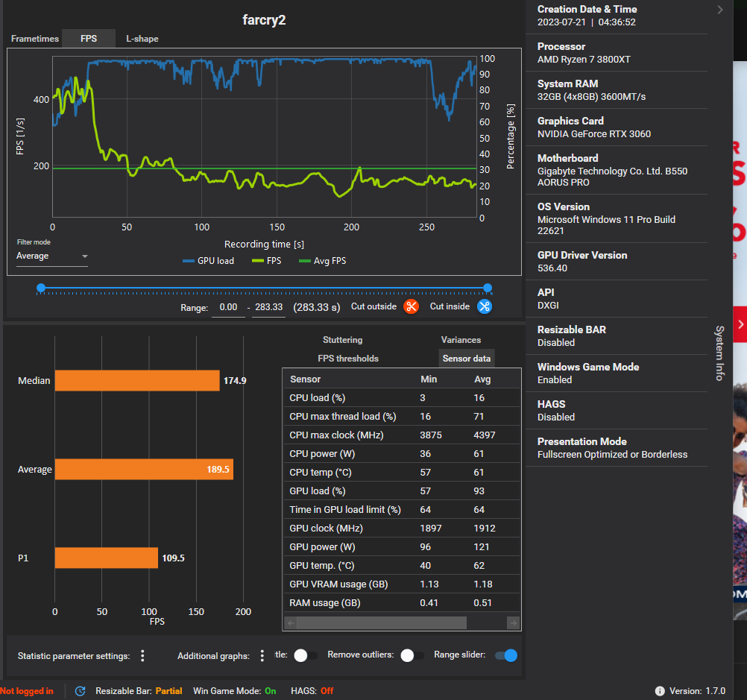Image resolution: width=747 pixels, height=700 pixels.
Task: Click Processor AMD Ryzen 7 3800XT entry
Action: [x=617, y=53]
